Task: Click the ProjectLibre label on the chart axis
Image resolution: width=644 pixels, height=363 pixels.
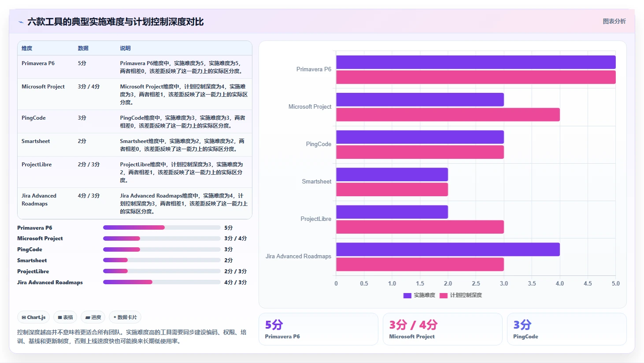Action: pyautogui.click(x=316, y=219)
